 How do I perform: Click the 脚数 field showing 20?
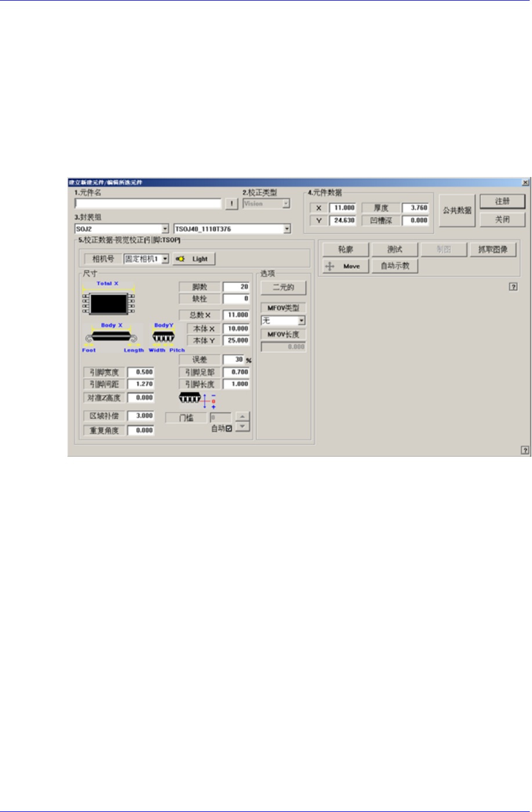tap(237, 287)
